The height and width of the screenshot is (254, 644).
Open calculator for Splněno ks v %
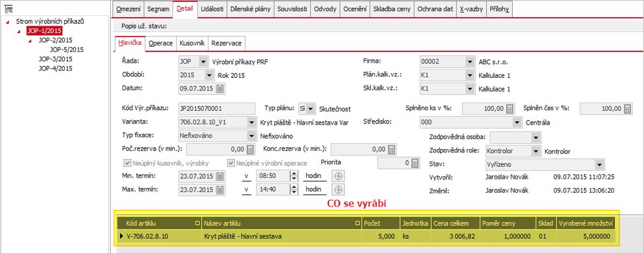click(x=509, y=109)
